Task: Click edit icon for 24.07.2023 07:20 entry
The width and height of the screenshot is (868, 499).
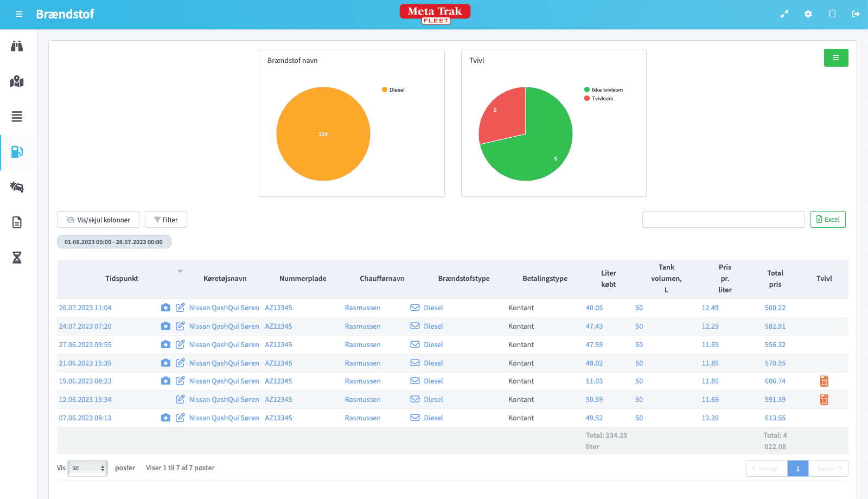Action: pos(180,326)
